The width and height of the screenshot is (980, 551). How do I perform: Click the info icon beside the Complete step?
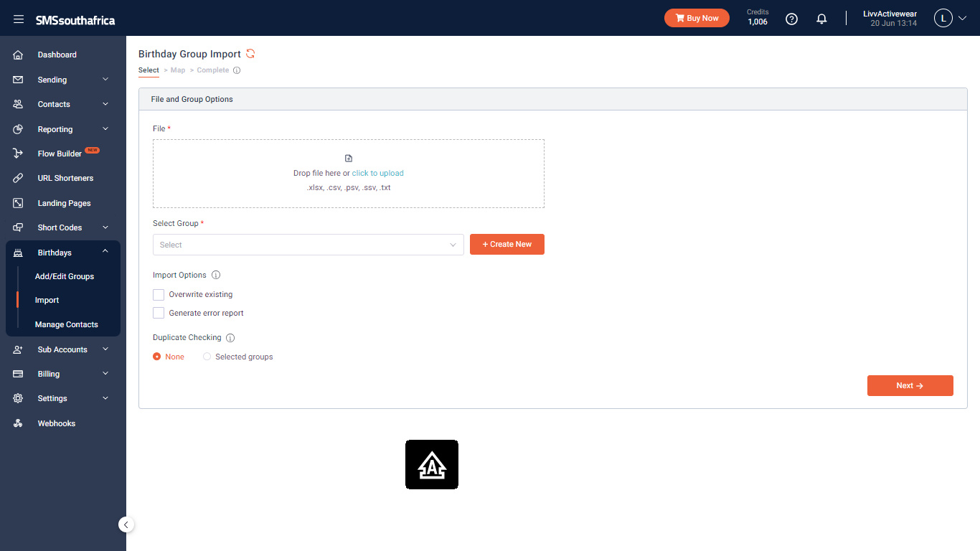237,70
